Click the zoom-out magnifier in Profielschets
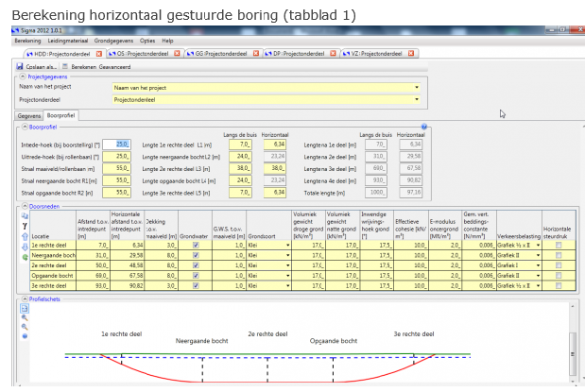Screen dimensions: 585x392 (x=23, y=326)
